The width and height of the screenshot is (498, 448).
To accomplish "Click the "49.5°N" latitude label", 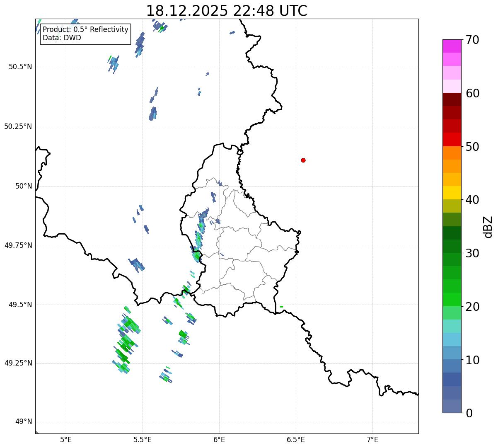I will tap(20, 305).
